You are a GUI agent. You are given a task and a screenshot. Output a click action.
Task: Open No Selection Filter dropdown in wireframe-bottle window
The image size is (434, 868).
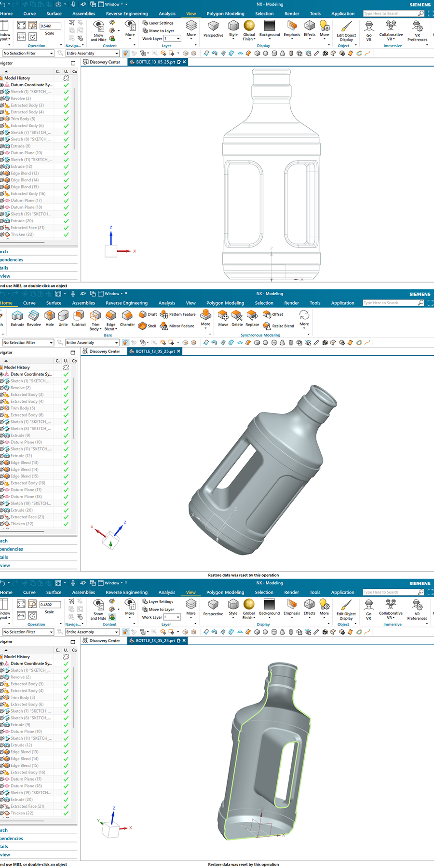point(28,54)
